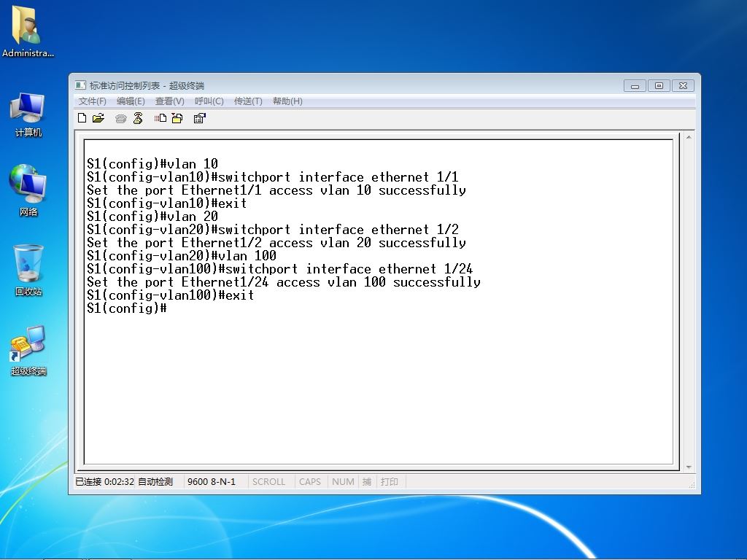Viewport: 747px width, 560px height.
Task: Click the scrollbar up arrow
Action: pyautogui.click(x=689, y=138)
